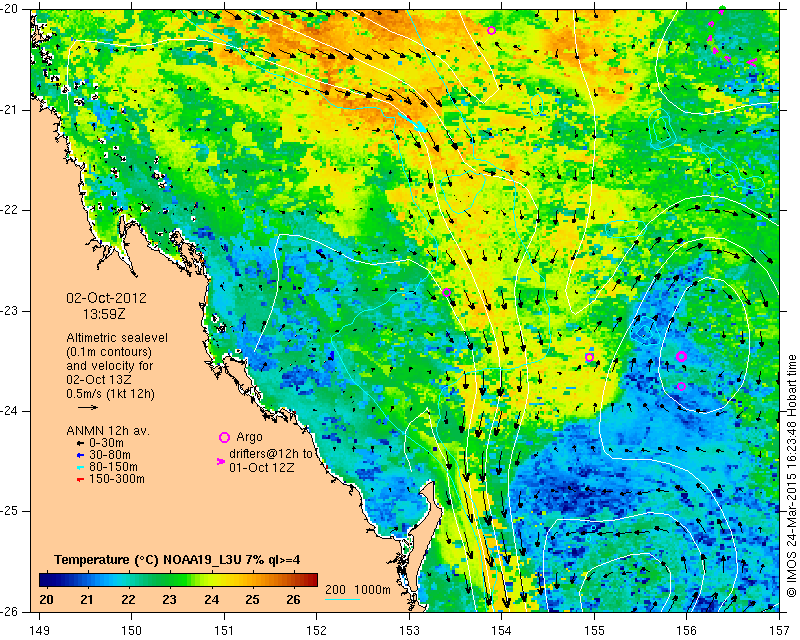Click the colorbar tick label 24
Screen dimensions: 800x640
211,599
